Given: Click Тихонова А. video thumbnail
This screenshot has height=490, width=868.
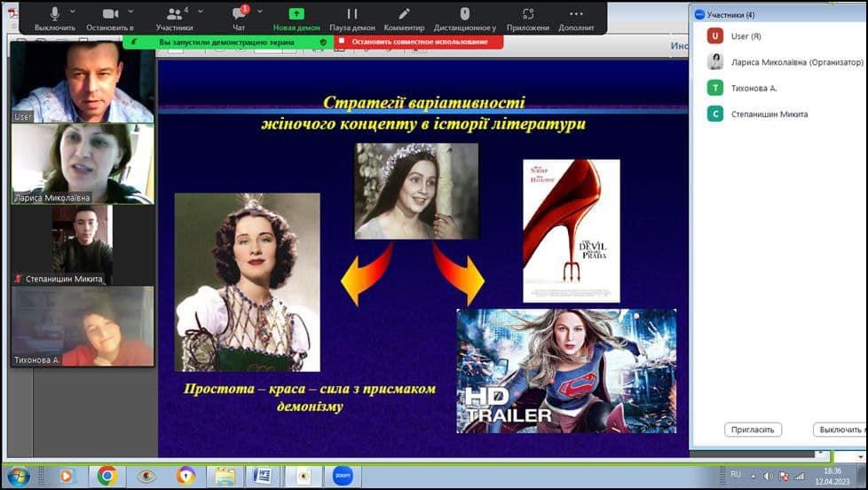Looking at the screenshot, I should pos(82,326).
